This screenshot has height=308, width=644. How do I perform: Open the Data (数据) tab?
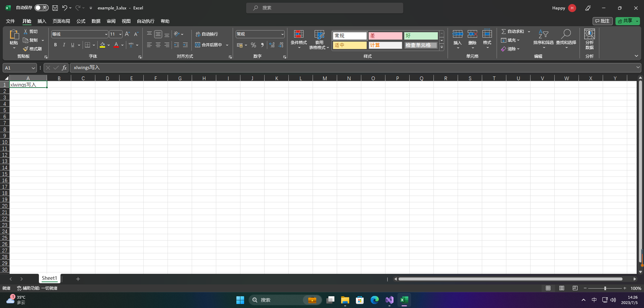(x=96, y=21)
